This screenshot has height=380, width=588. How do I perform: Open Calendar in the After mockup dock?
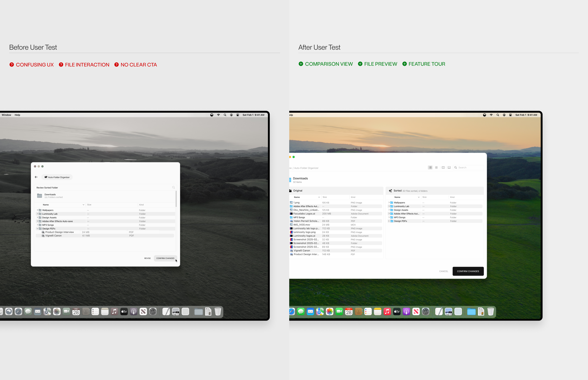pyautogui.click(x=349, y=312)
